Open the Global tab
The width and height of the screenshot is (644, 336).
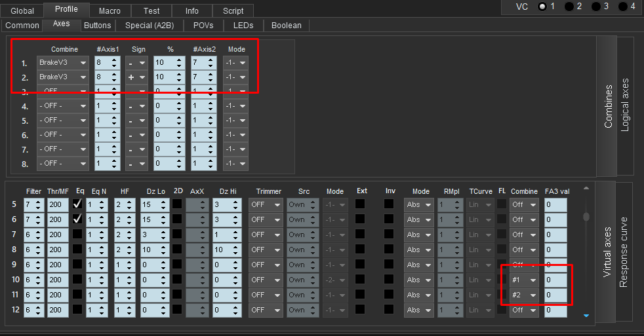(22, 10)
